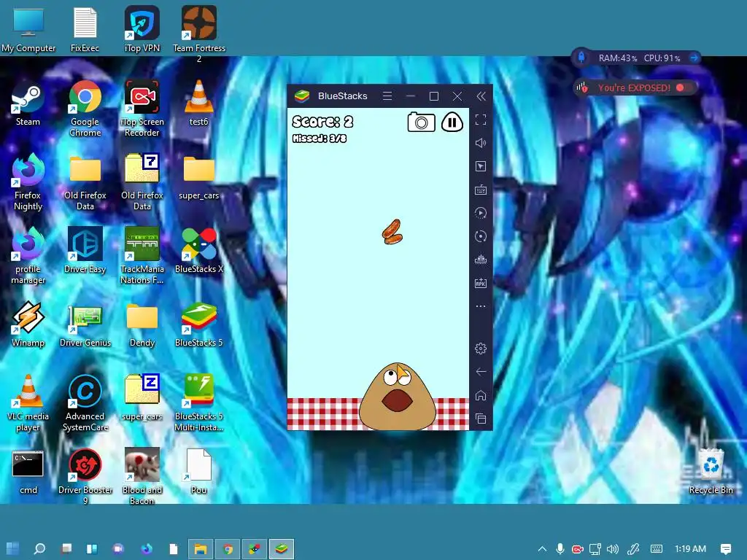Show hidden system tray icons chevron
The height and width of the screenshot is (560, 747).
[x=542, y=549]
